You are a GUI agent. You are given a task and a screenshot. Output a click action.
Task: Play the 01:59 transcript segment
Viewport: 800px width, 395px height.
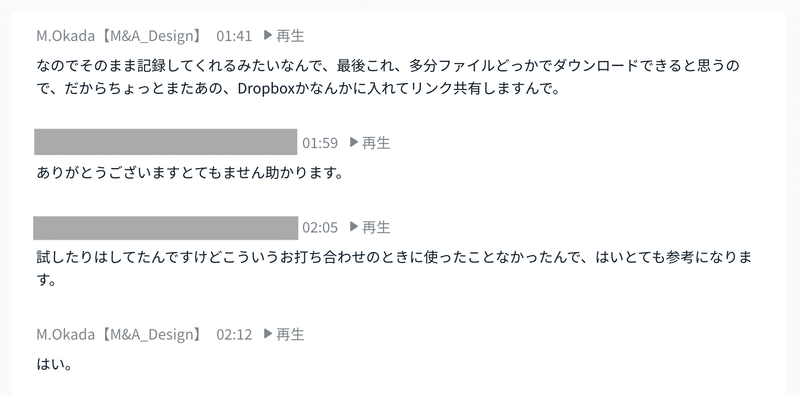pyautogui.click(x=370, y=143)
